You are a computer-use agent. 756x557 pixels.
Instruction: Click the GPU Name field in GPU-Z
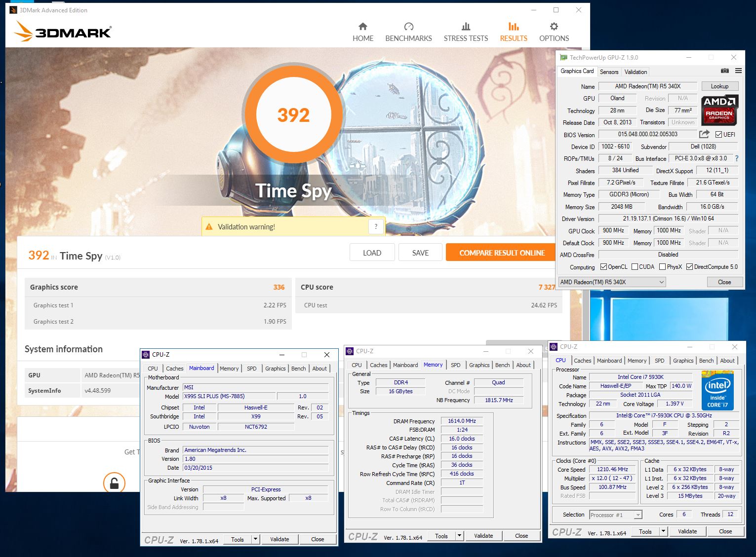tap(648, 86)
